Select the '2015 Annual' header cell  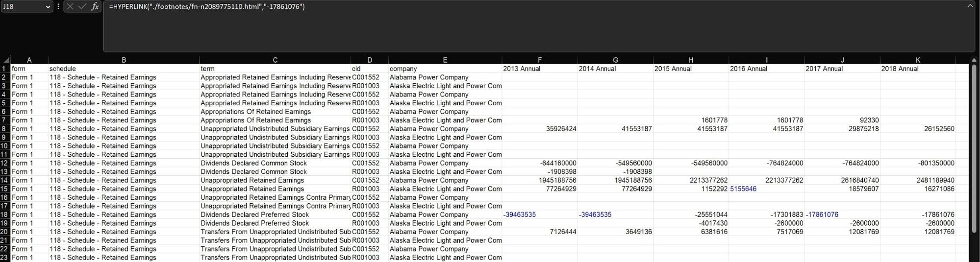point(691,69)
